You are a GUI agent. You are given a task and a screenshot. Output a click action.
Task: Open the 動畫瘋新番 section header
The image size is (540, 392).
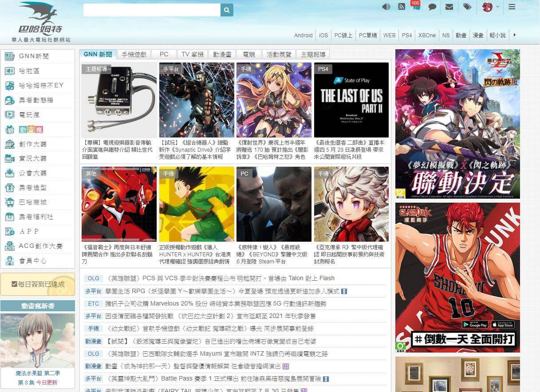point(38,306)
